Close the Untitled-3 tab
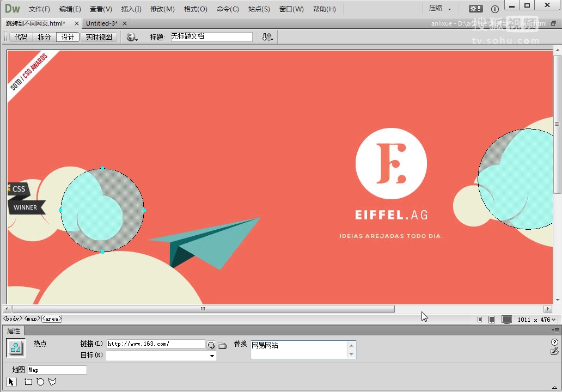This screenshot has width=562, height=392. pyautogui.click(x=124, y=23)
